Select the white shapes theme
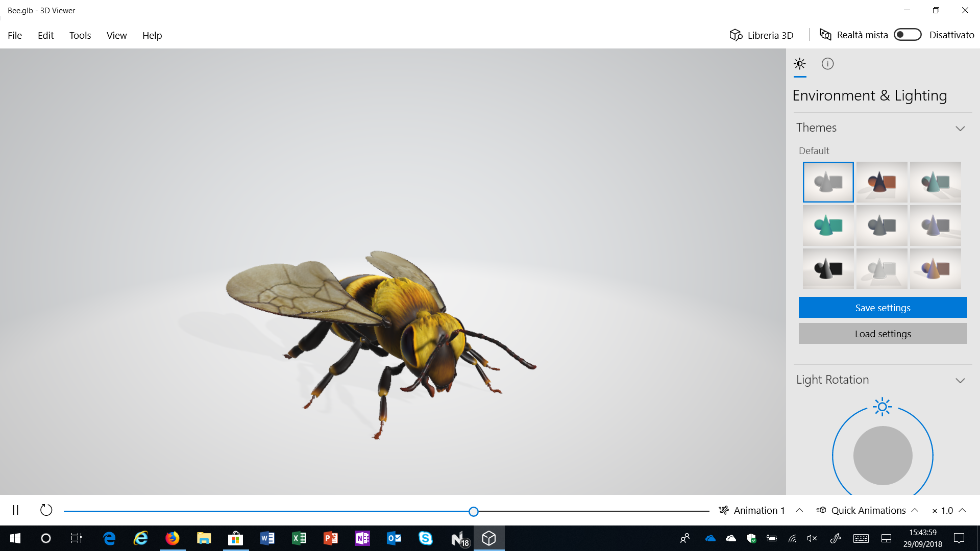 pyautogui.click(x=881, y=269)
